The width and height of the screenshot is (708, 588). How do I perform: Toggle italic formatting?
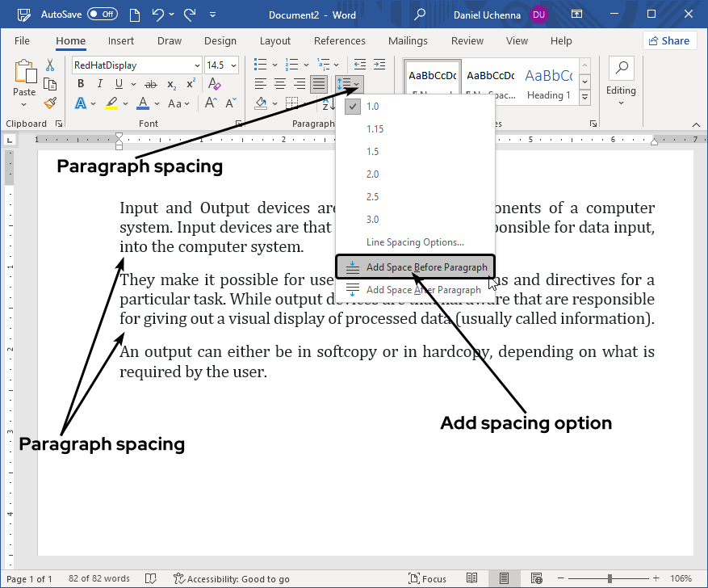click(x=99, y=83)
